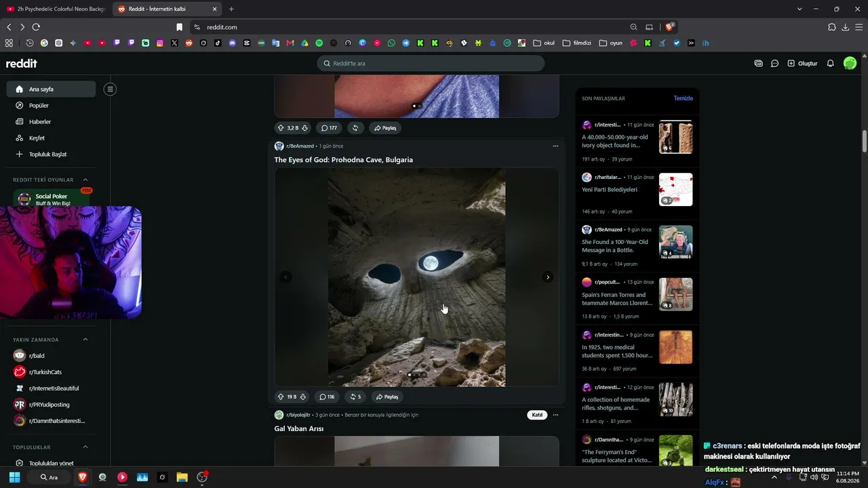Open the 177 comments on the top post
868x488 pixels.
[329, 127]
